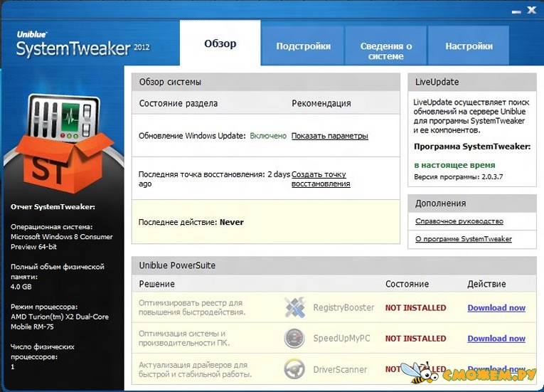Click NOT INSTALLED status for SpeedUpMyPC

click(x=415, y=338)
